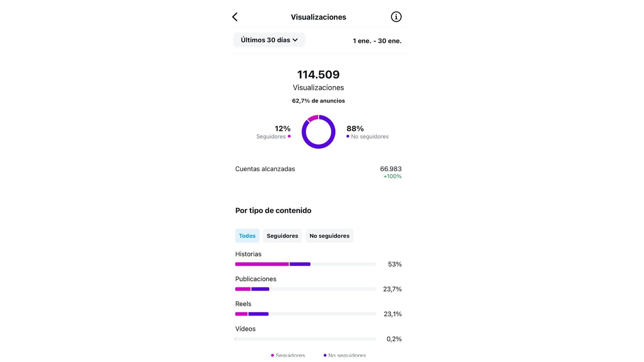Click the 1 ene. - 30 ene. date range
644x362 pixels.
pyautogui.click(x=377, y=41)
